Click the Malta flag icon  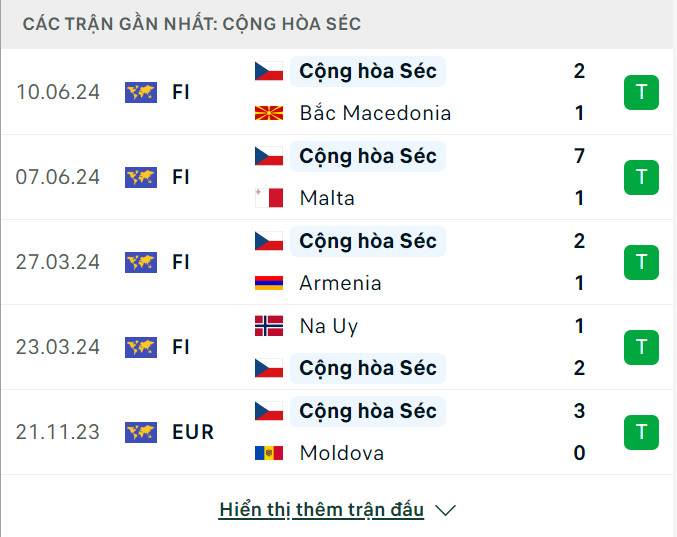269,198
